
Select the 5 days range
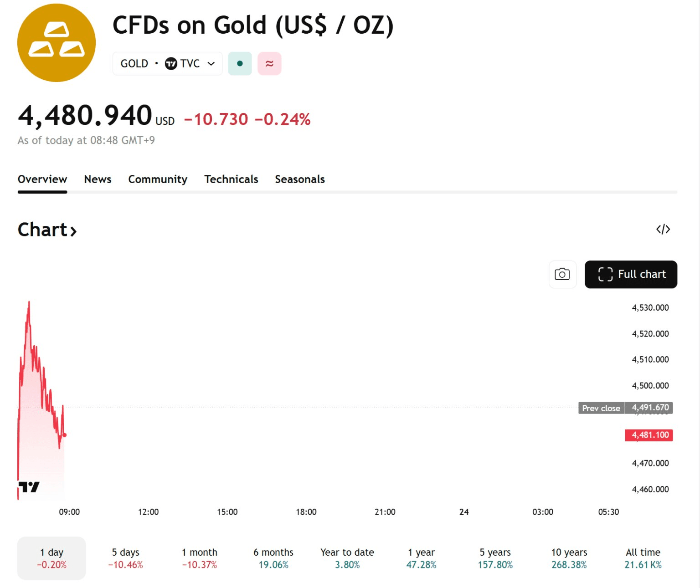(125, 558)
